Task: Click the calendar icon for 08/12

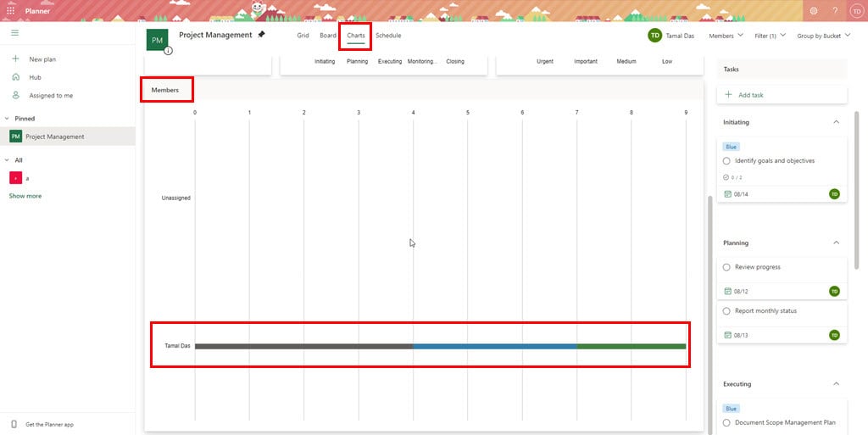Action: [x=727, y=291]
